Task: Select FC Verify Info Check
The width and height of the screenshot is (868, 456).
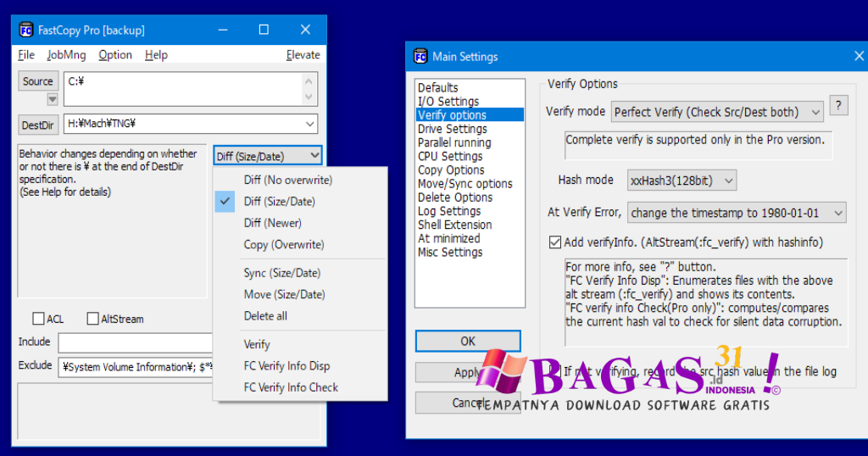Action: (x=292, y=387)
